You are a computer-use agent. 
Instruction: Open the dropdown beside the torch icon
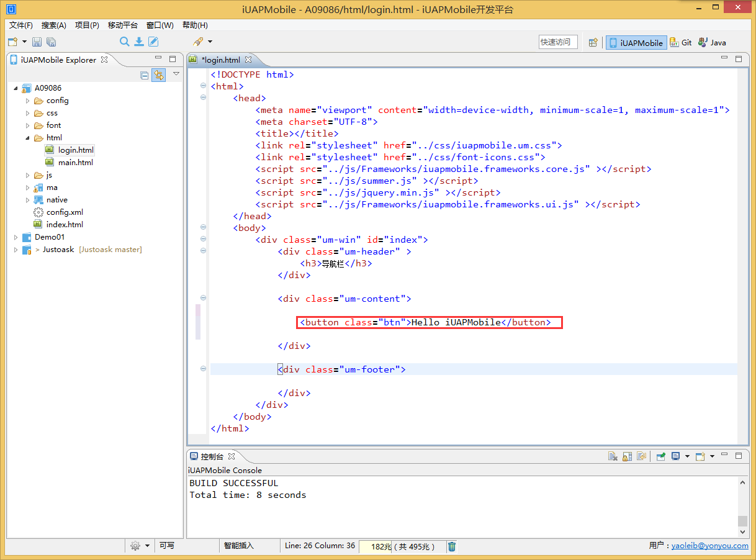click(x=210, y=42)
